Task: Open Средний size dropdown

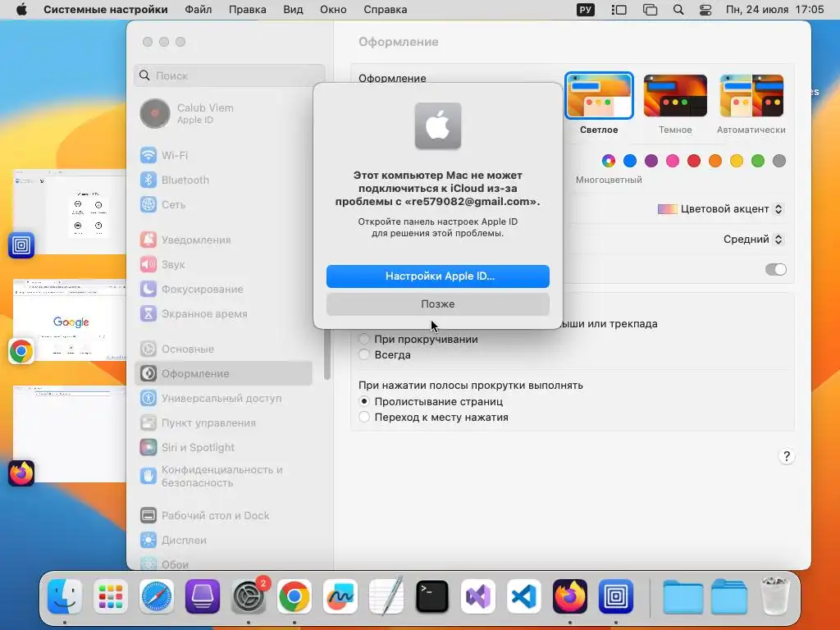Action: [x=753, y=239]
